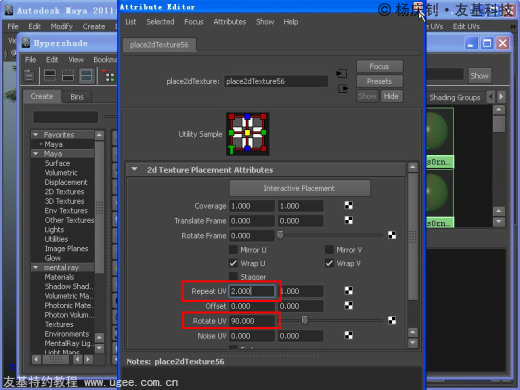This screenshot has width=520, height=390.
Task: Open the Hypershade File menu
Action: click(x=31, y=60)
